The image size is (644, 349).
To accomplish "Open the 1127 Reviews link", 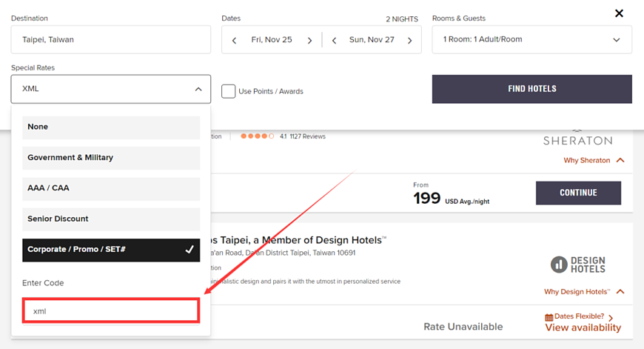I will coord(307,136).
